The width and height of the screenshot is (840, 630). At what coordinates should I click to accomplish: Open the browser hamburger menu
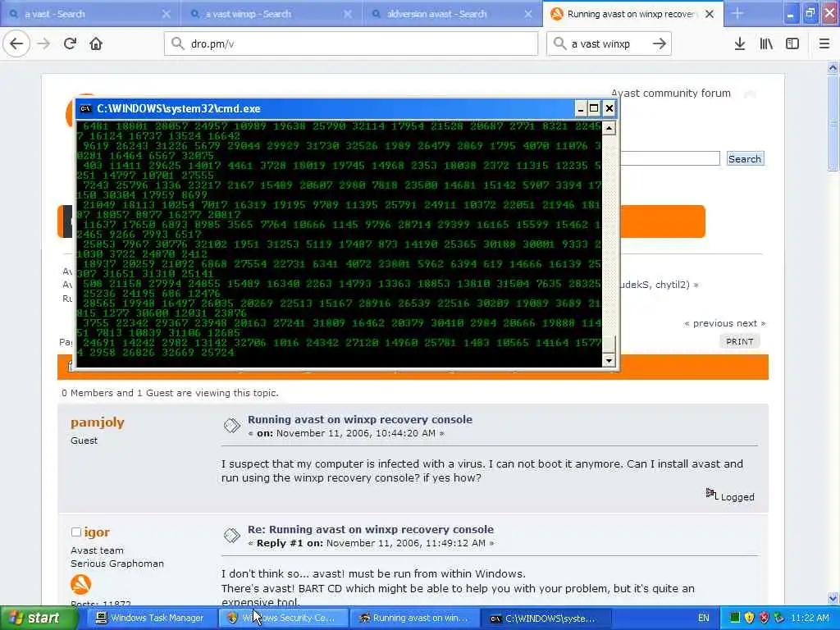coord(824,43)
